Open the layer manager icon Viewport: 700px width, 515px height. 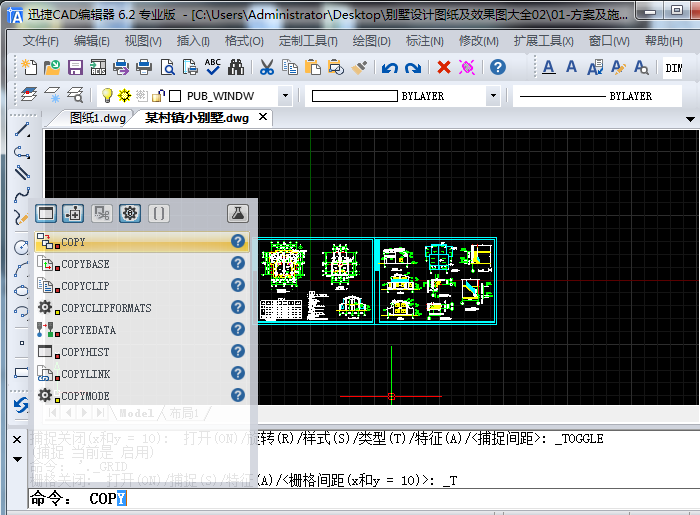[x=29, y=95]
